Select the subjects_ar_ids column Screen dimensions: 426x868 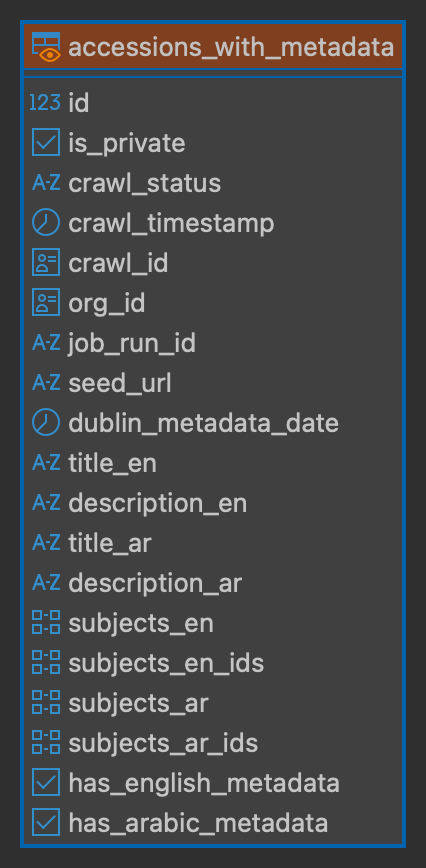(x=213, y=742)
